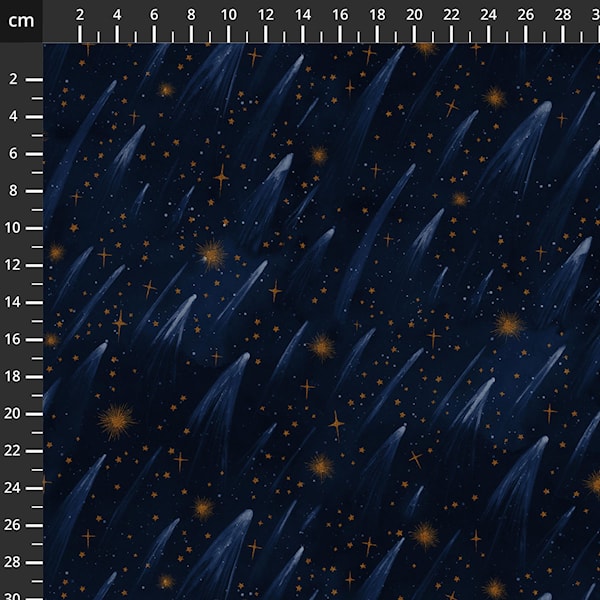
Task: Select the 16 mark on the horizontal ruler
Action: point(340,15)
